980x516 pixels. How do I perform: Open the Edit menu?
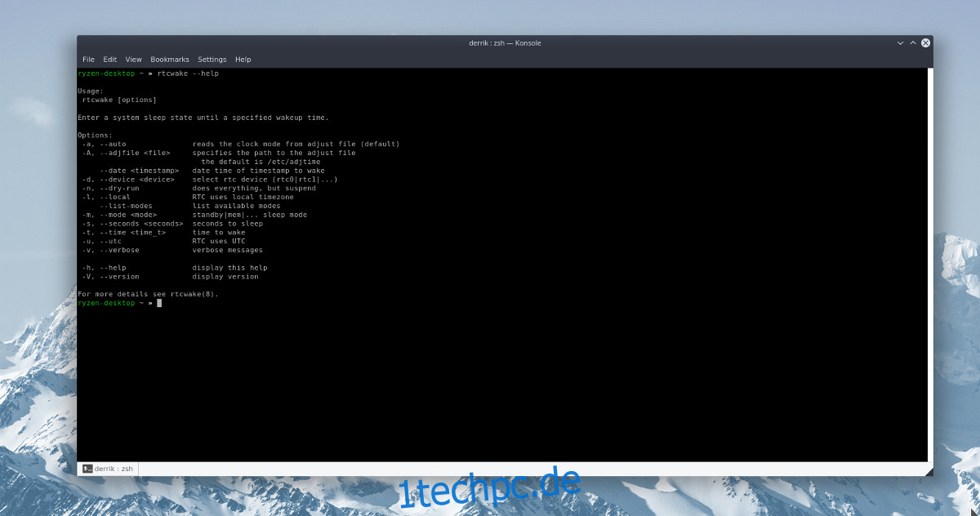(x=109, y=60)
